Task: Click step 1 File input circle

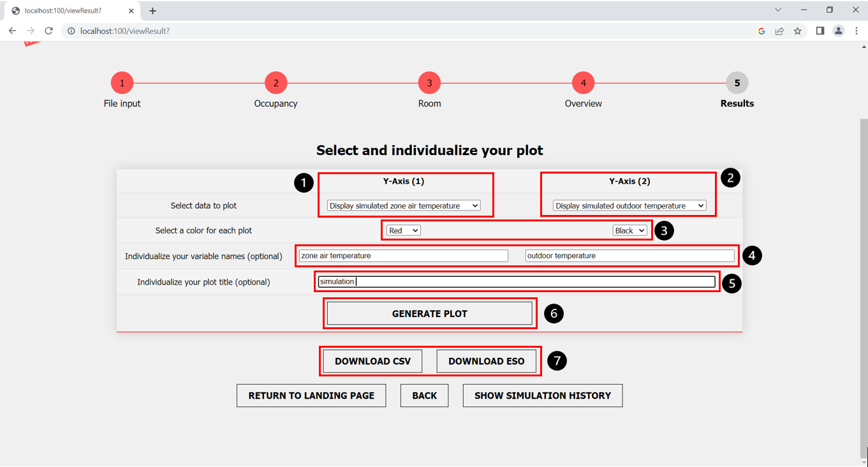Action: tap(122, 83)
